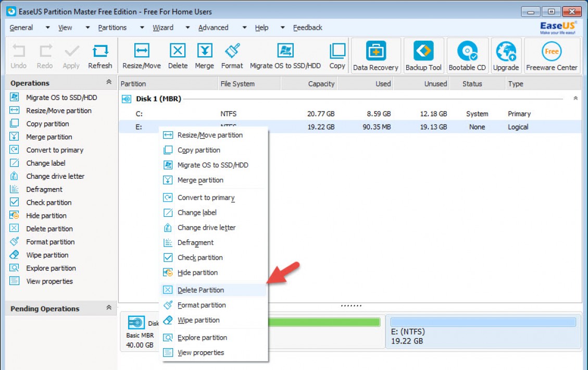Choose Convert to primary in context menu
The image size is (588, 370).
tap(214, 198)
